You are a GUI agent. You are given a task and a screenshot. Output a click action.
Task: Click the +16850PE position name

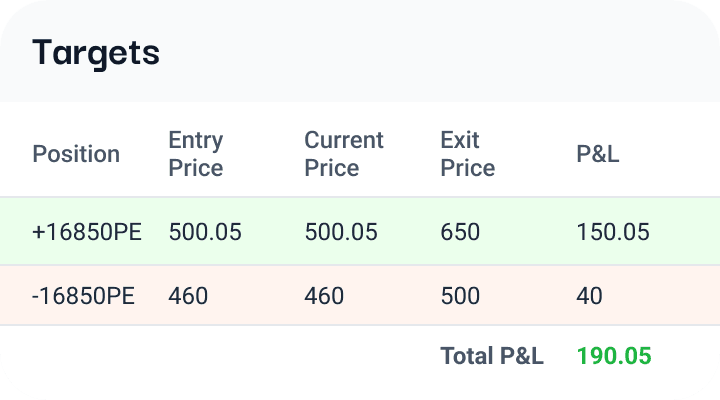click(87, 231)
